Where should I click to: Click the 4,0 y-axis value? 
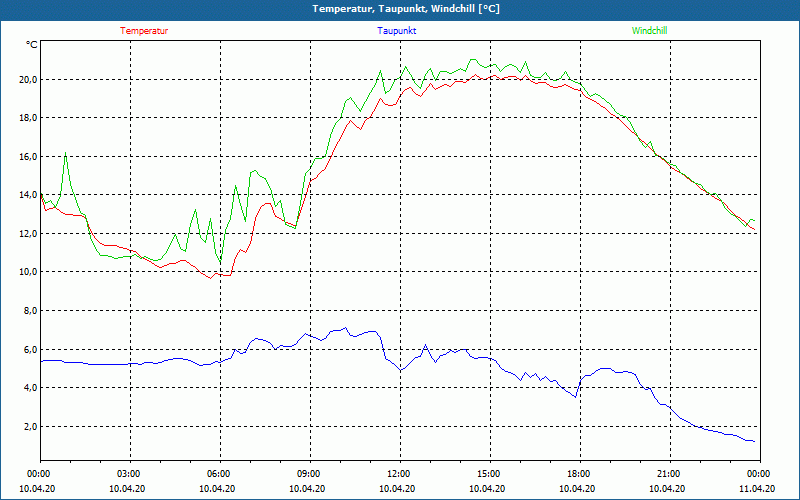click(31, 388)
